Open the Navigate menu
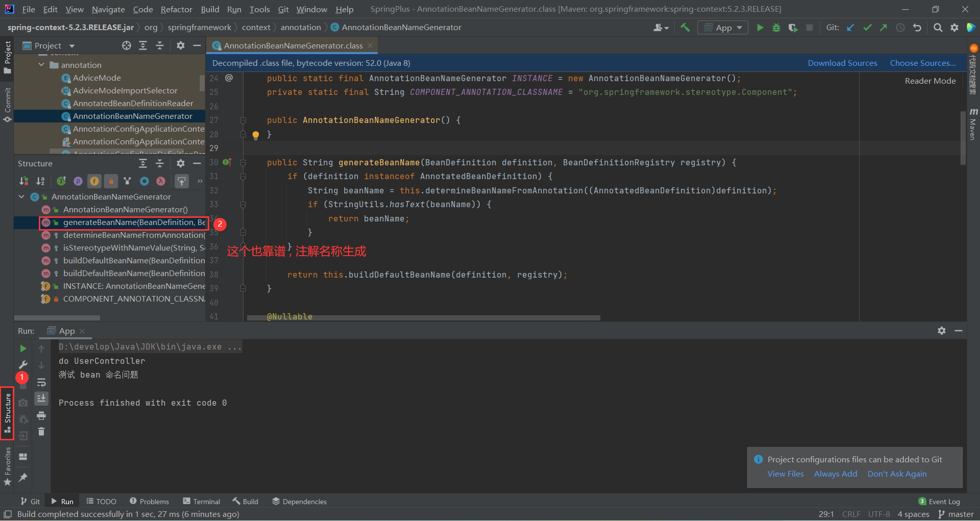 point(108,9)
